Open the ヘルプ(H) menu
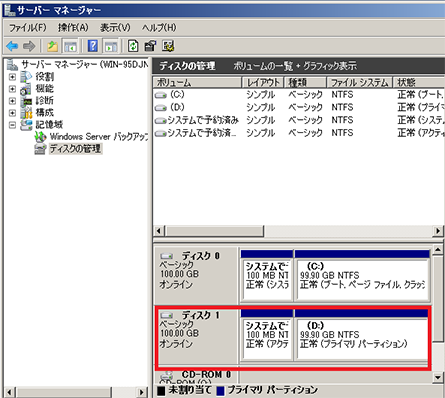Screen dimensions: 445x398 pyautogui.click(x=159, y=28)
